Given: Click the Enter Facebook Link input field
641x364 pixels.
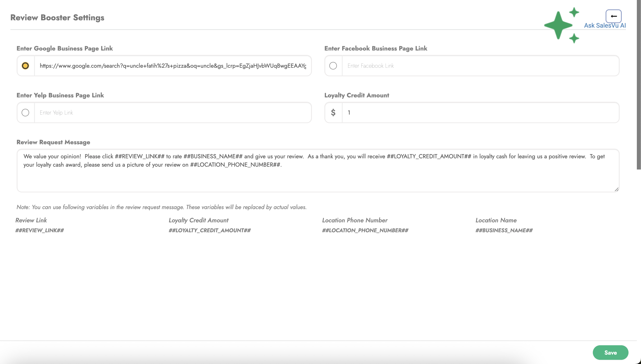Looking at the screenshot, I should click(x=480, y=66).
